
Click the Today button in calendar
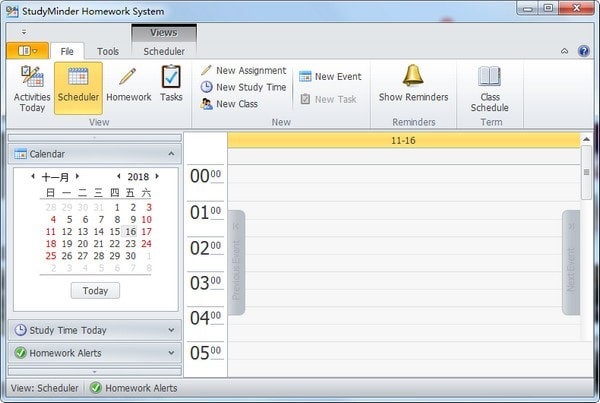95,290
